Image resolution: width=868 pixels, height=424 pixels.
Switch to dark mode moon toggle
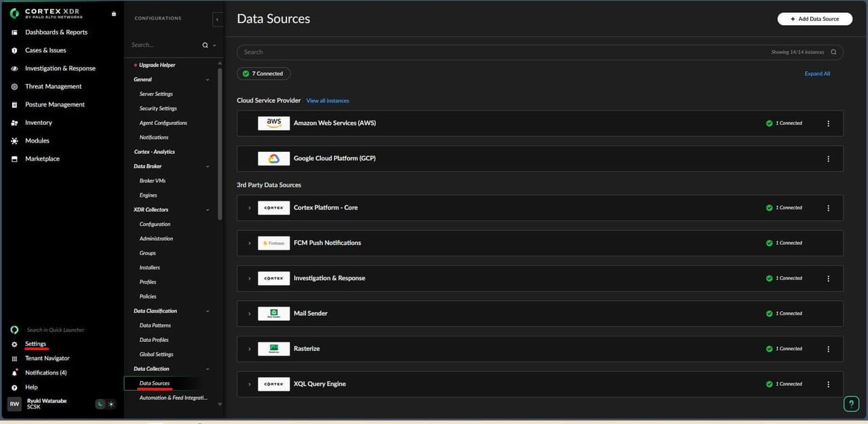(x=100, y=404)
